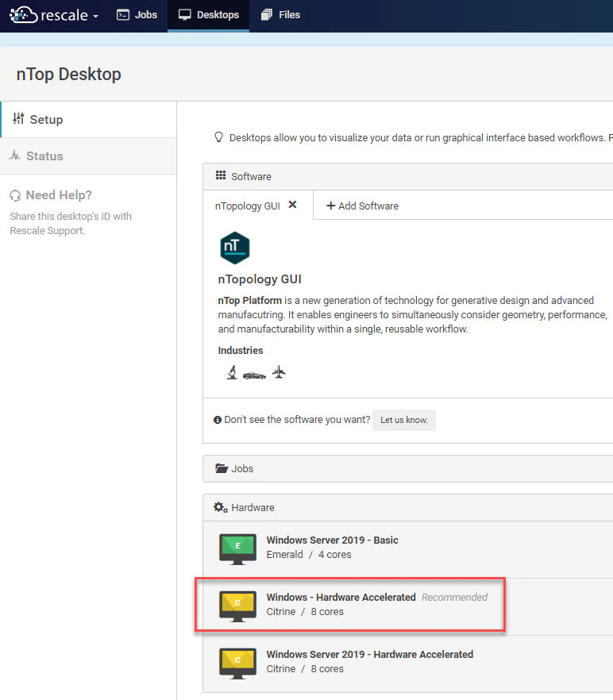
Task: Click the nTop Desktop title
Action: [x=69, y=74]
